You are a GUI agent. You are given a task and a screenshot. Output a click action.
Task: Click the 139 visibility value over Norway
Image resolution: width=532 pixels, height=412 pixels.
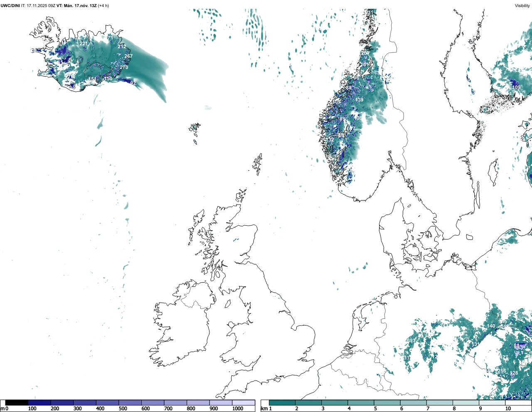359,100
